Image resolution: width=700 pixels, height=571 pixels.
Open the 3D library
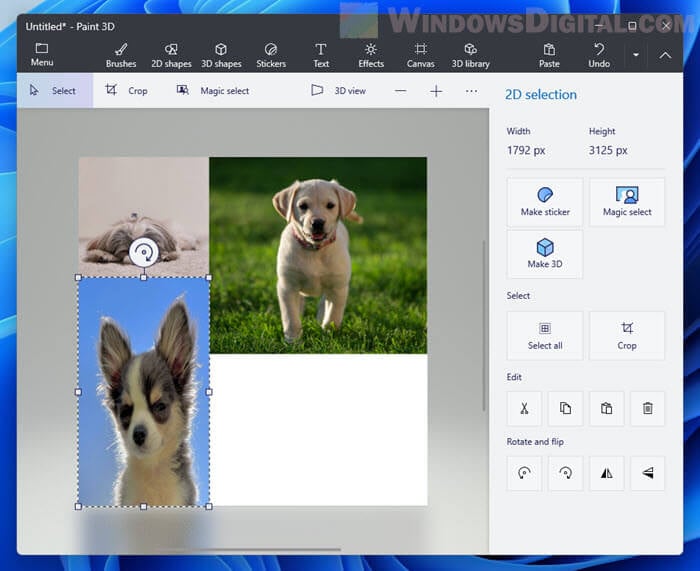[471, 55]
